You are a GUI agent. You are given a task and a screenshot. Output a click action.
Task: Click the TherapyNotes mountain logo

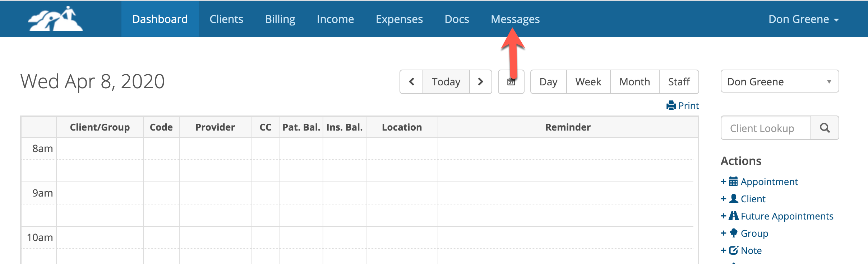pos(55,19)
